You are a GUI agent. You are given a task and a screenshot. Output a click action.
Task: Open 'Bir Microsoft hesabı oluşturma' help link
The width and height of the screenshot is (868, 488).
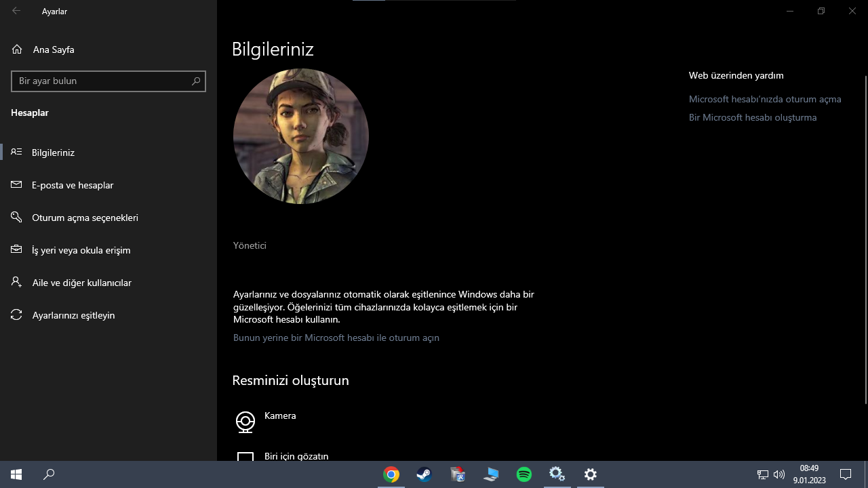(753, 117)
